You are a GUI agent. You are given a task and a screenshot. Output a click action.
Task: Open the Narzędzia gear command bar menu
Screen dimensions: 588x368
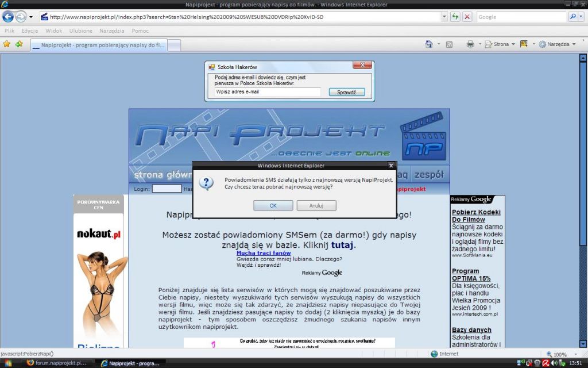[x=557, y=44]
